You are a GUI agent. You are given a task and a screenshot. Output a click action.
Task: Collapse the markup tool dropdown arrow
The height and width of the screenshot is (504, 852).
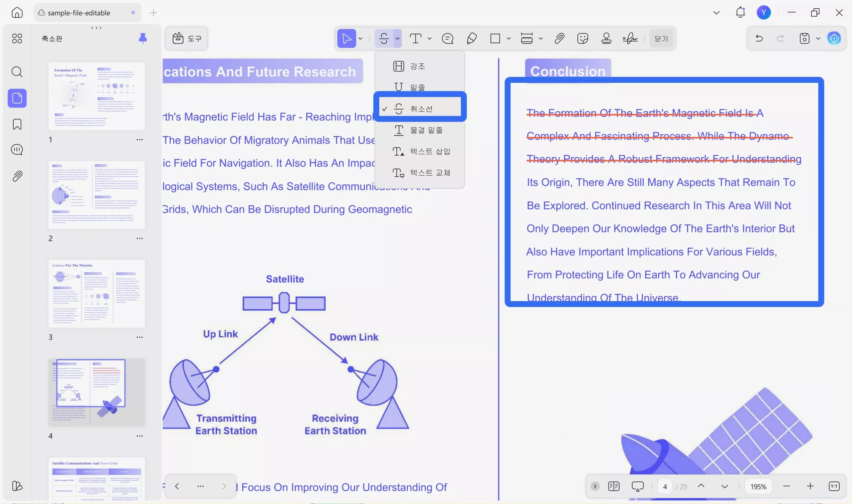pos(397,38)
